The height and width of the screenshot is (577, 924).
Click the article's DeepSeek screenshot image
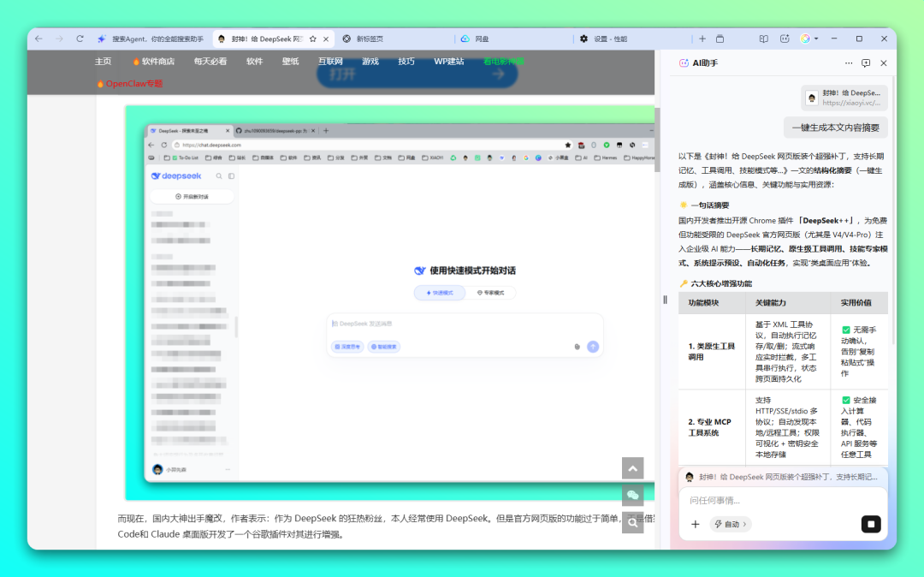click(x=390, y=303)
